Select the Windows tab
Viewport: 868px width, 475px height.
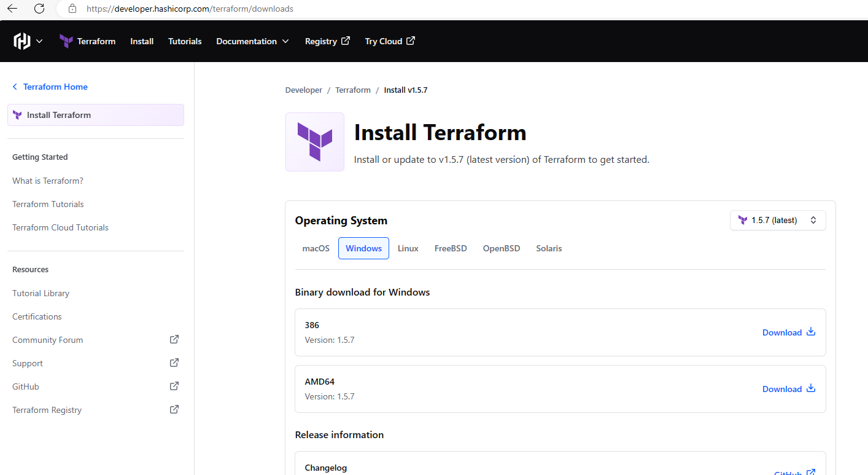coord(363,248)
